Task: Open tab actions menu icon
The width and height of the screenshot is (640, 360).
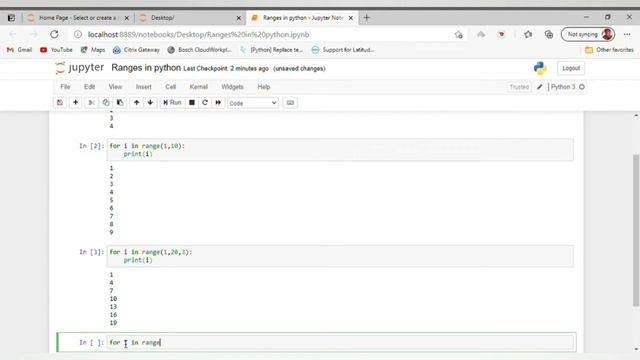Action: pyautogui.click(x=11, y=18)
